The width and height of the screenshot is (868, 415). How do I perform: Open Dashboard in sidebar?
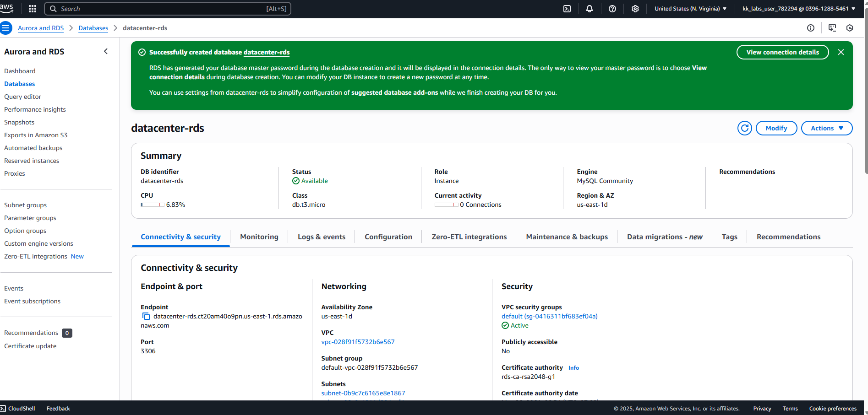(x=20, y=71)
